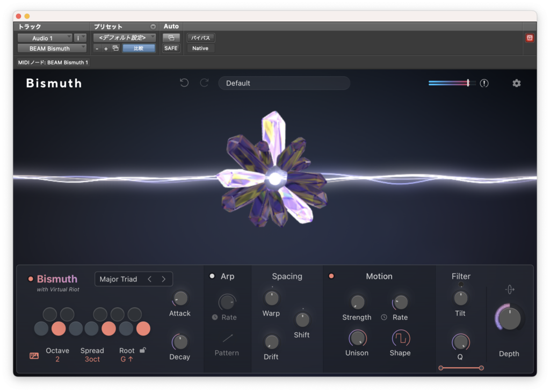Click the exclamation limiter warning icon
This screenshot has height=392, width=550.
(x=484, y=83)
